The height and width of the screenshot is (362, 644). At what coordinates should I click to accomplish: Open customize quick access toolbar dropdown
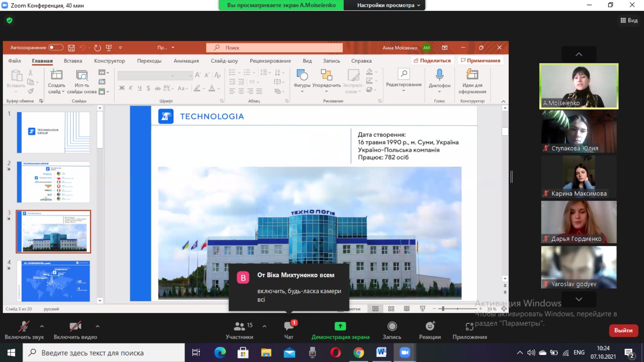(120, 48)
